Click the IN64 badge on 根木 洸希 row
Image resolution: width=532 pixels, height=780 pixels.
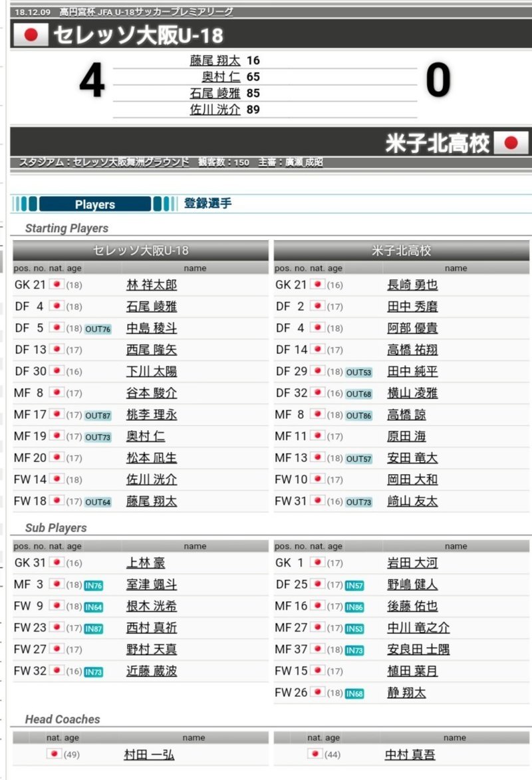pos(94,607)
